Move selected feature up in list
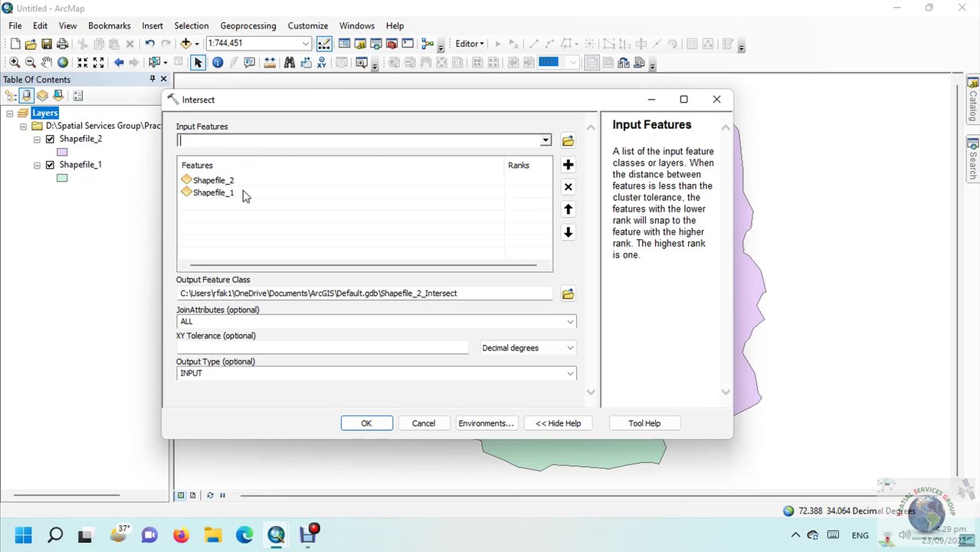This screenshot has width=980, height=552. (x=568, y=209)
